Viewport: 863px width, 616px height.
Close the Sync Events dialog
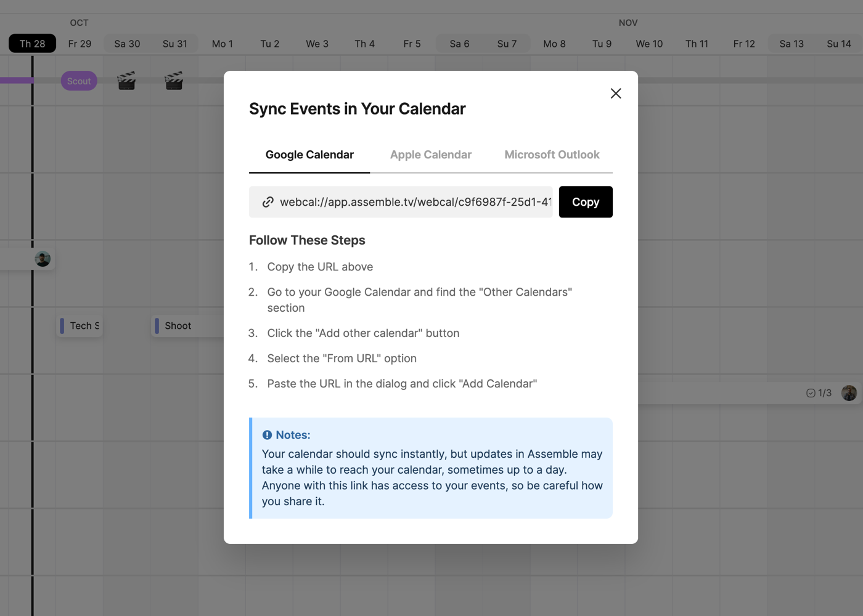point(615,94)
